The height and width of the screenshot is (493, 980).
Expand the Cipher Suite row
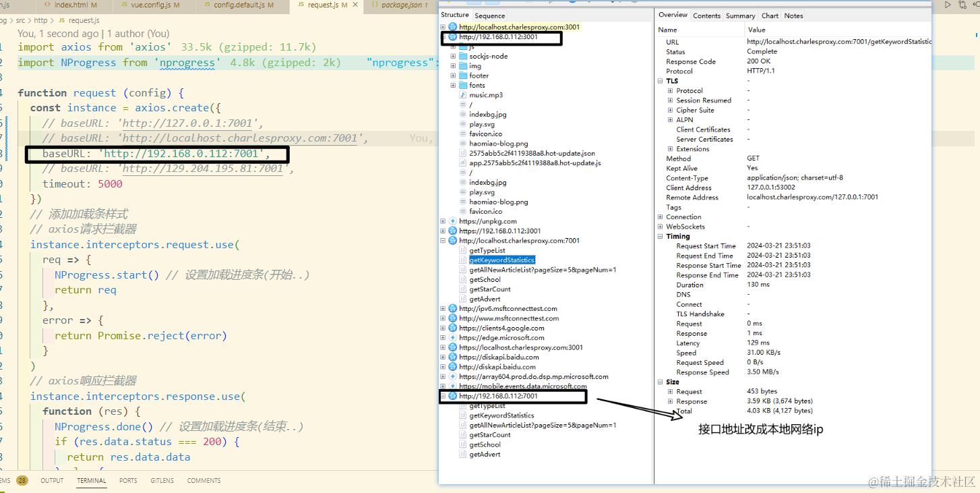[671, 110]
